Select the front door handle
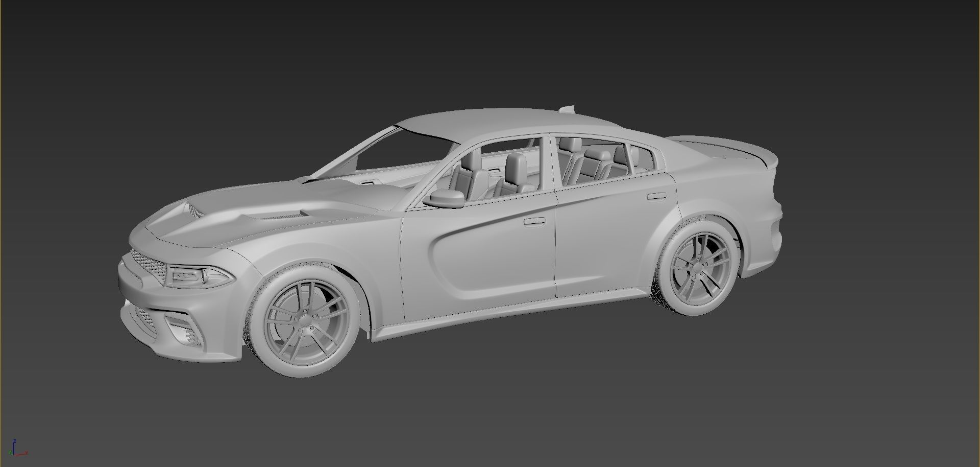Viewport: 980px width, 467px height. tap(534, 221)
